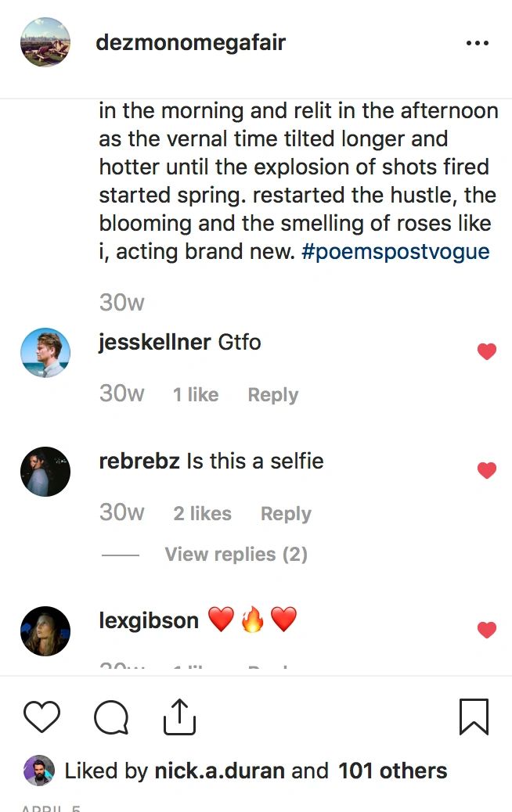This screenshot has width=512, height=812.
Task: Share the post with the share icon
Action: [179, 717]
